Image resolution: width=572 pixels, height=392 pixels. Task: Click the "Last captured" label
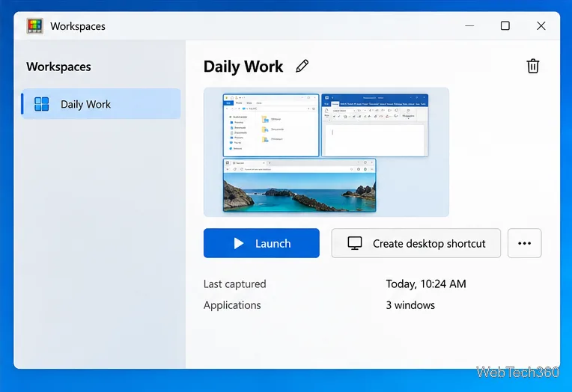click(x=234, y=284)
